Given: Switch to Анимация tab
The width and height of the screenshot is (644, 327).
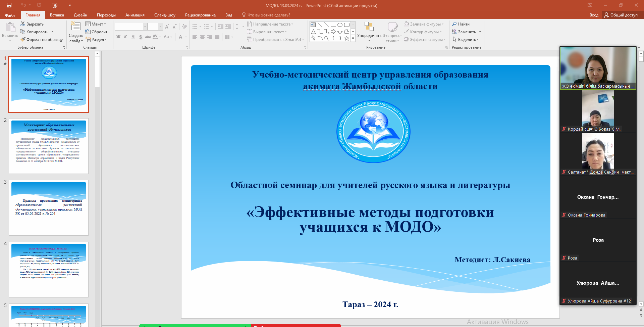Looking at the screenshot, I should (x=135, y=15).
